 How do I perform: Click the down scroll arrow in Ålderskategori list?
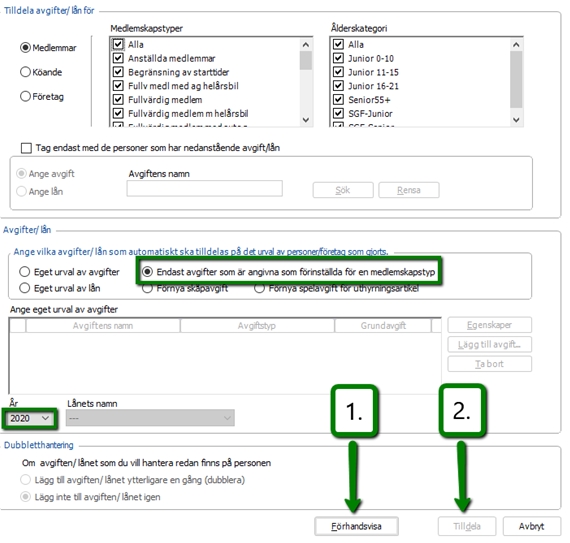coord(516,120)
